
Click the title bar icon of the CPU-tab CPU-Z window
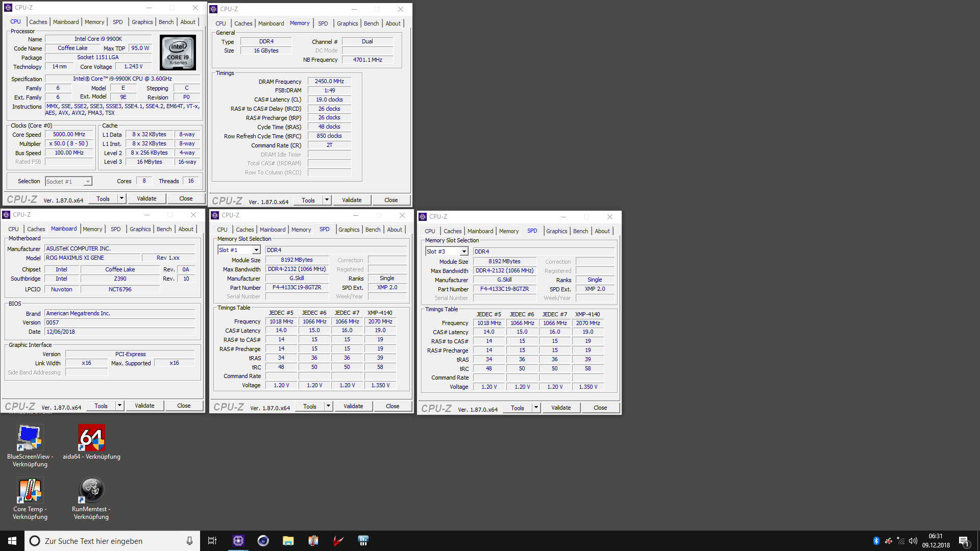click(x=8, y=8)
